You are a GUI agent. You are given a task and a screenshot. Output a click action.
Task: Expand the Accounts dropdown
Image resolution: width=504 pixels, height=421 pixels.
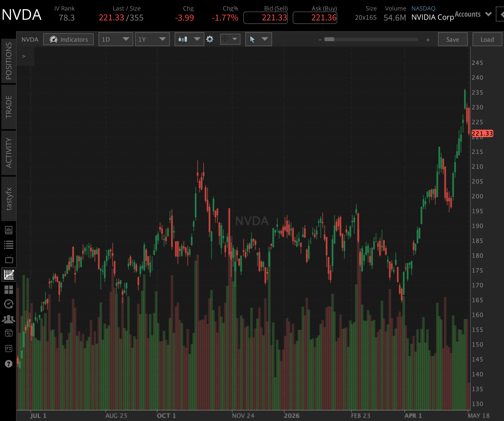(473, 14)
